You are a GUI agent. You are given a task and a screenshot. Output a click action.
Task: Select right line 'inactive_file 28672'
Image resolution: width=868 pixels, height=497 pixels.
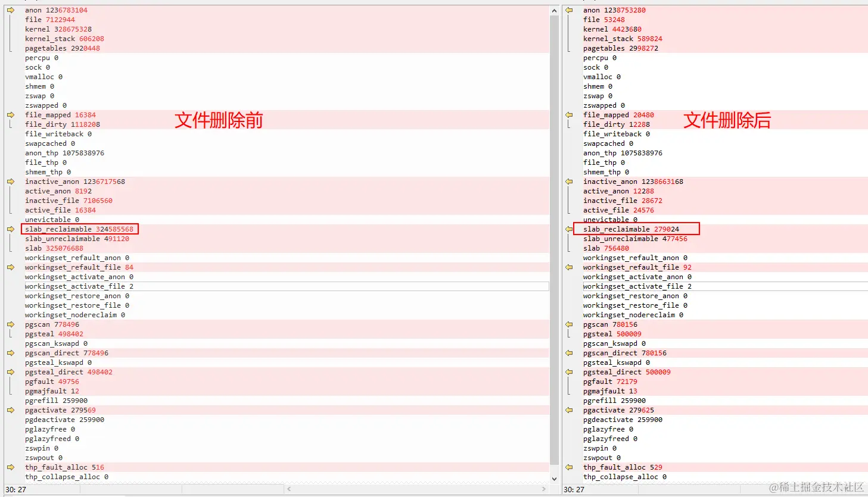pos(623,201)
